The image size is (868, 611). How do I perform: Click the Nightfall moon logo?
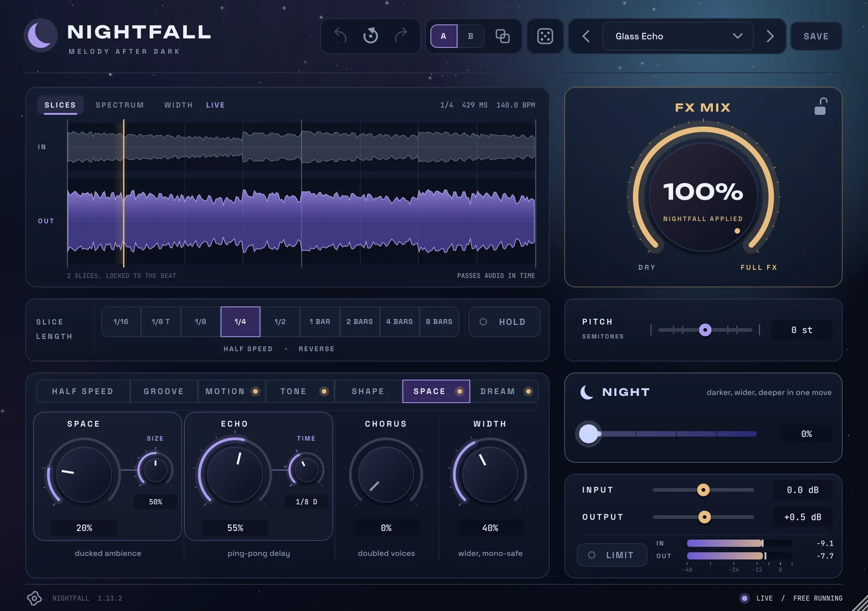click(41, 35)
